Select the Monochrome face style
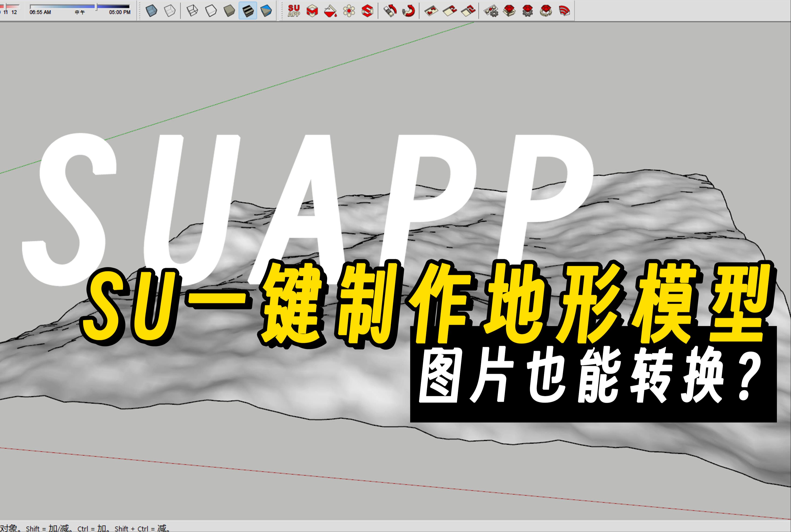 pyautogui.click(x=266, y=11)
